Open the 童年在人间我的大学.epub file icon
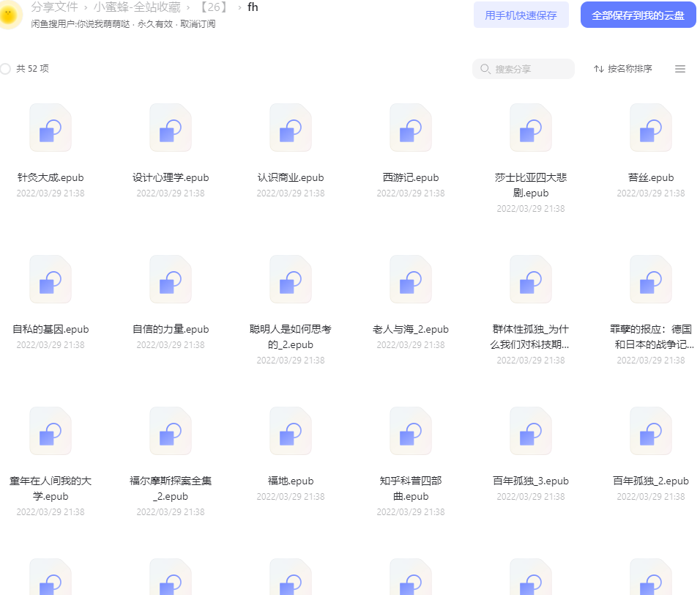 click(51, 431)
